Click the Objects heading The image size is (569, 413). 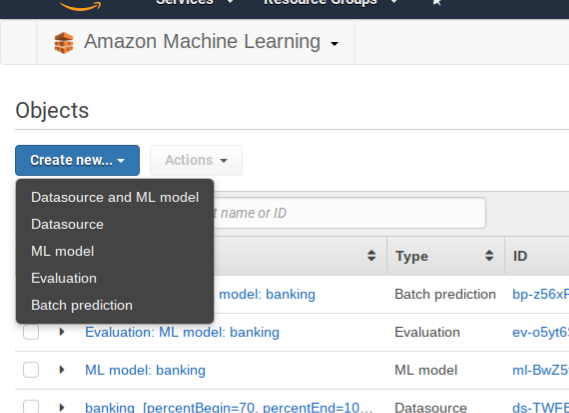52,110
